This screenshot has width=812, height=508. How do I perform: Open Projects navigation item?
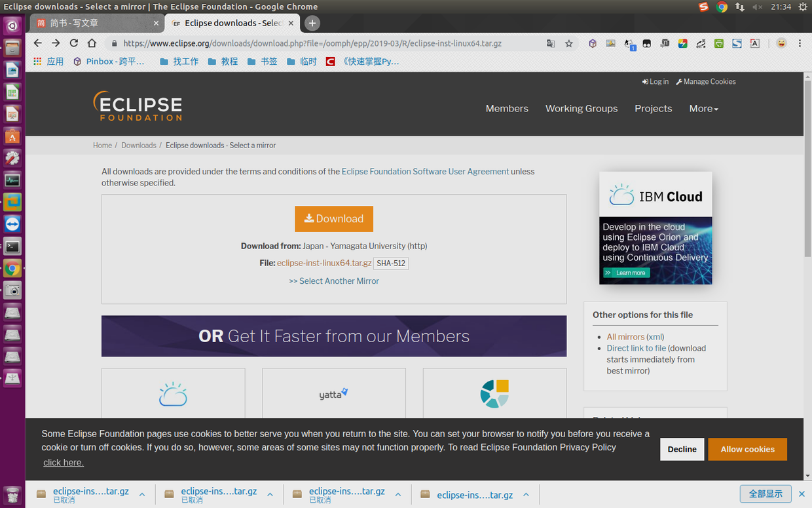coord(654,109)
